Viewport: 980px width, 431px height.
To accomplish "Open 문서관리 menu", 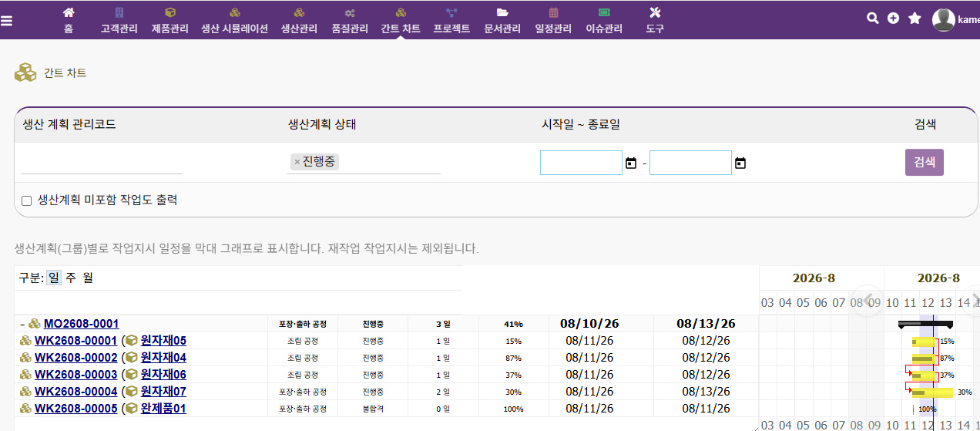I will coord(502,21).
